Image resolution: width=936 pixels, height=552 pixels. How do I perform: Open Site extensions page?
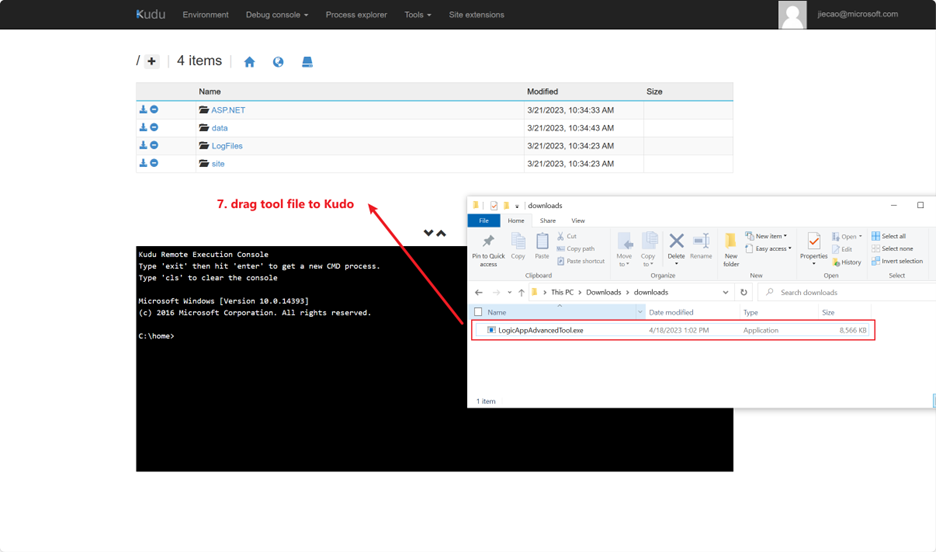click(476, 15)
